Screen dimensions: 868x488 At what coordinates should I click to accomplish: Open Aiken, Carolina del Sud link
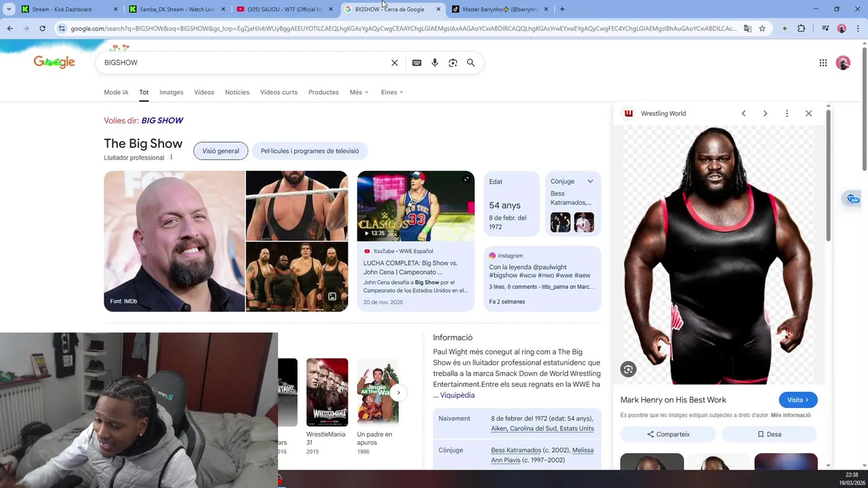(542, 428)
